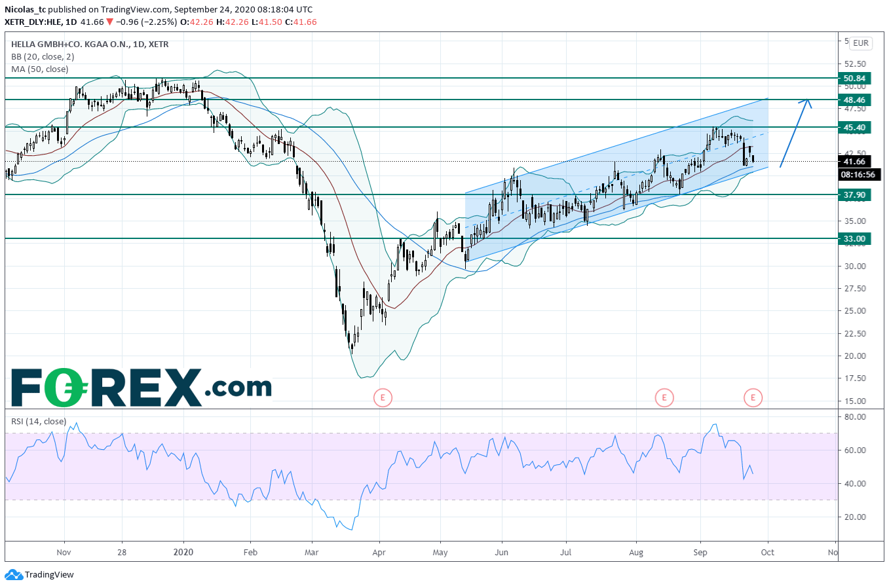Click the HELLA GMBH+CO. KGAA chart title
This screenshot has height=588, width=889.
[x=90, y=45]
